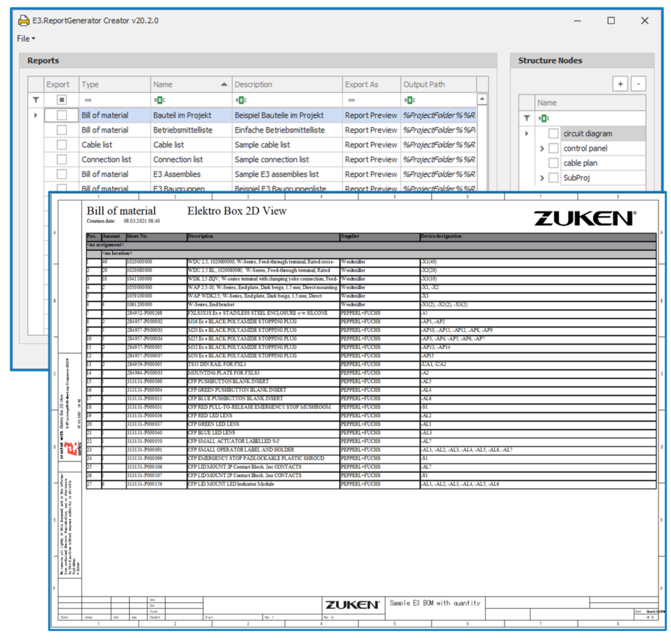Click 'Sample E3 BOM with quantity' footer text
This screenshot has width=671, height=644.
[x=435, y=603]
